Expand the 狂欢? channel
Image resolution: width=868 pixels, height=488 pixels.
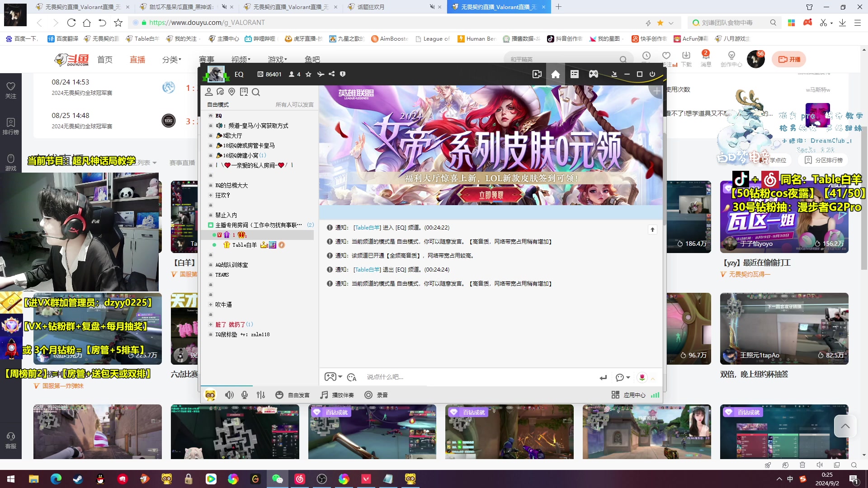[x=211, y=195]
